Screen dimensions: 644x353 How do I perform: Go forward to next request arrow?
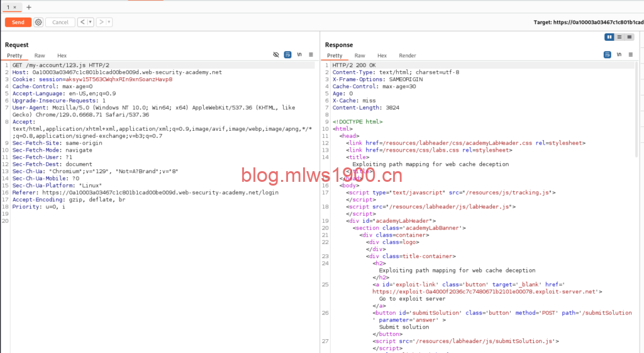[101, 22]
